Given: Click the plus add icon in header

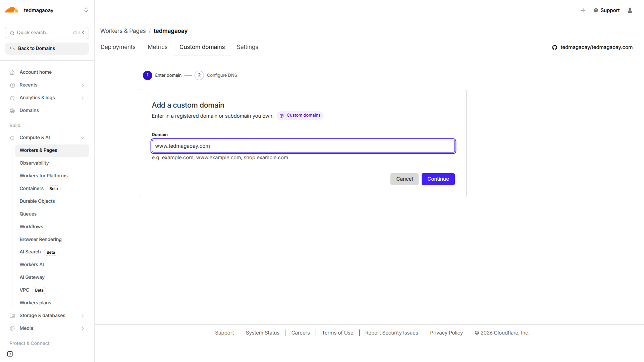Looking at the screenshot, I should coord(583,10).
